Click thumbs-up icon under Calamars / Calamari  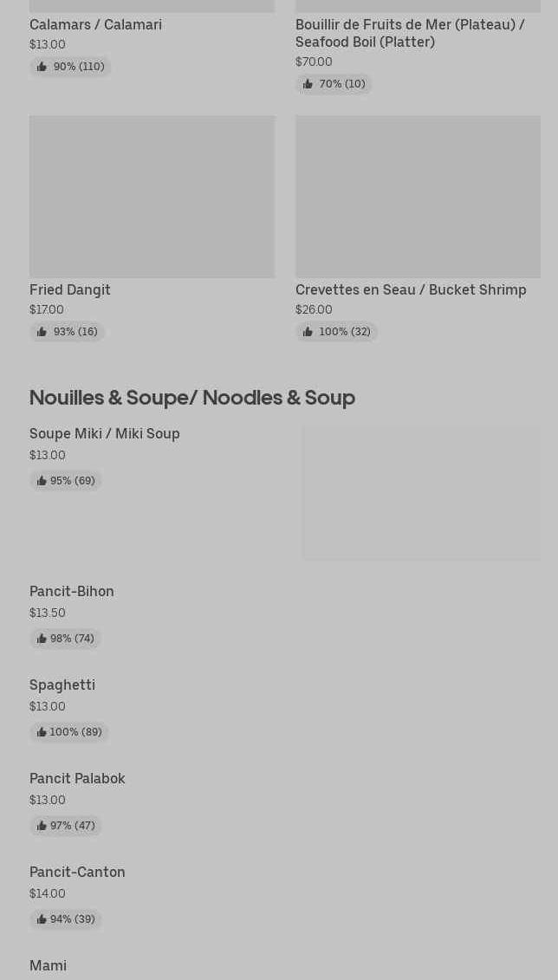42,67
